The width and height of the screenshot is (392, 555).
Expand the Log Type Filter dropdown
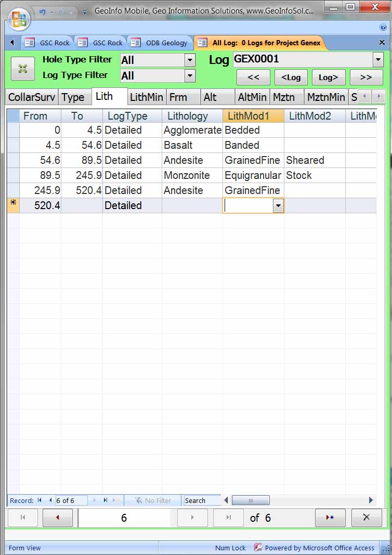coord(190,76)
